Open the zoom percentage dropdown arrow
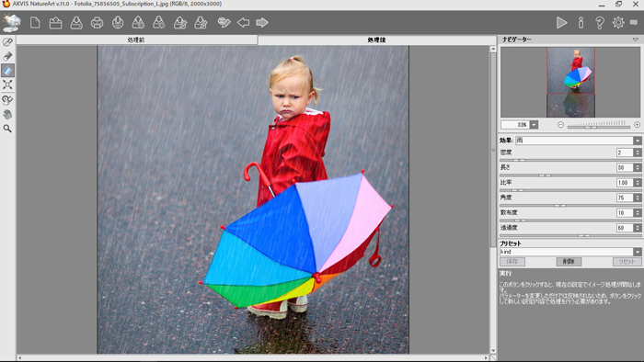The height and width of the screenshot is (362, 644). coord(534,125)
